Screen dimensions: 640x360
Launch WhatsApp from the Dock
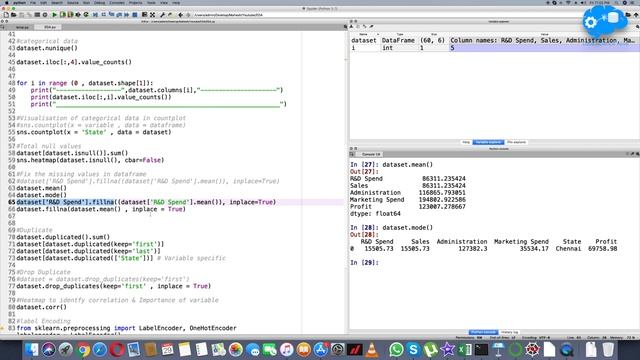[396, 350]
